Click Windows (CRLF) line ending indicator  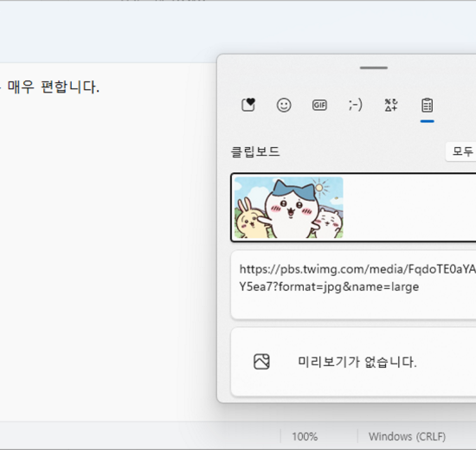(x=407, y=437)
